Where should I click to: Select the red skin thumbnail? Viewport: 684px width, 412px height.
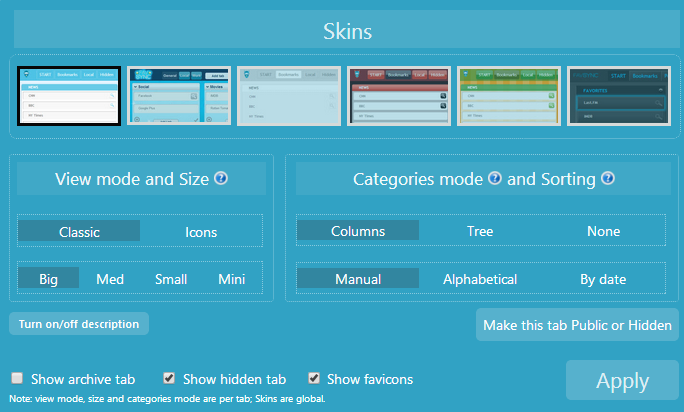(398, 96)
